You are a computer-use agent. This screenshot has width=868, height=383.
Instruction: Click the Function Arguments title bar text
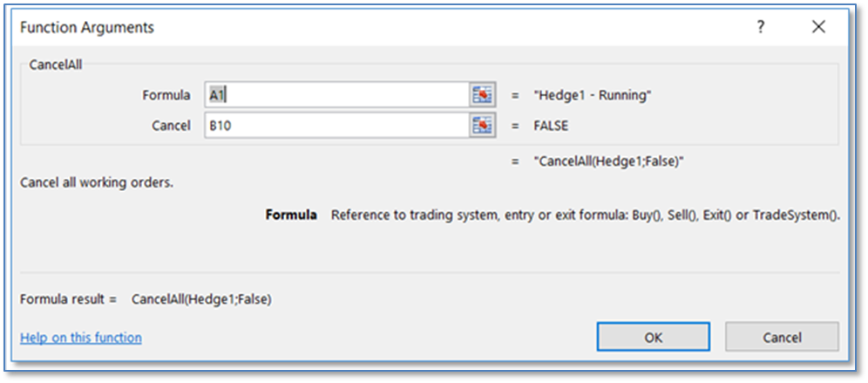point(87,27)
